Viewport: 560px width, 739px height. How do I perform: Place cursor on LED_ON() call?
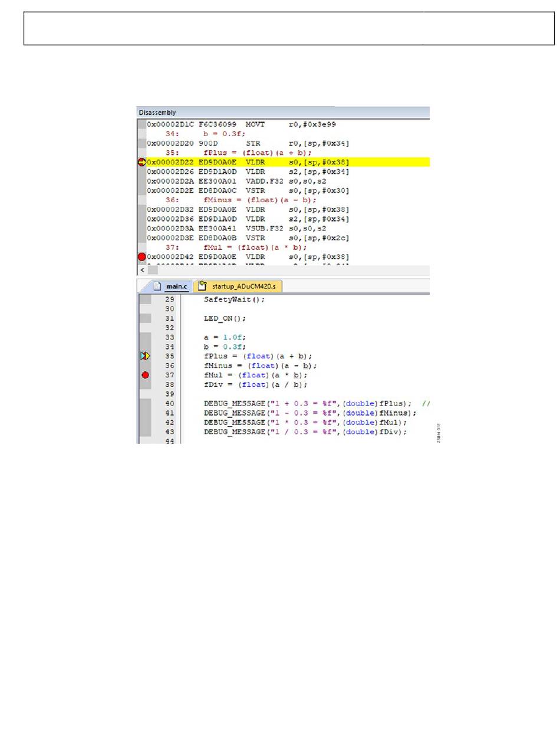[224, 318]
